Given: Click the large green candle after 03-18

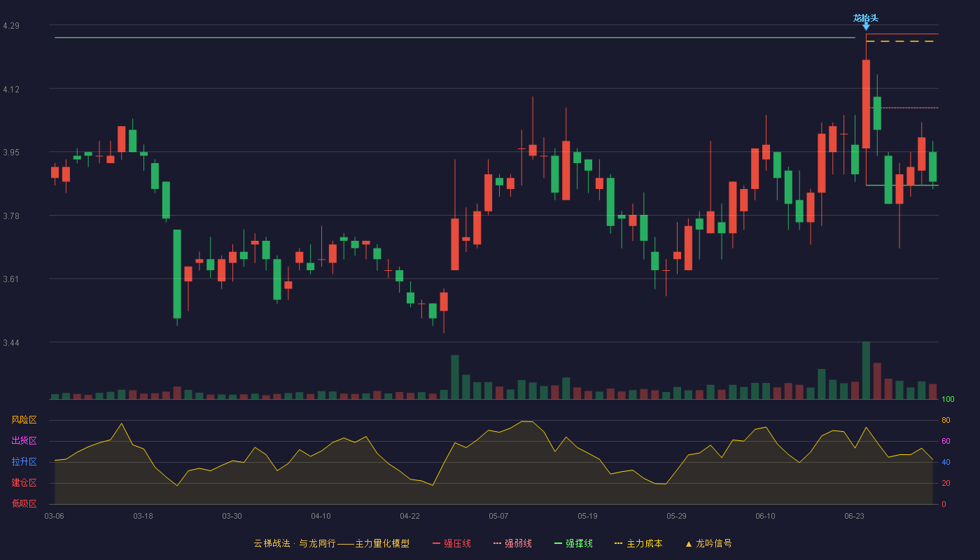Looking at the screenshot, I should [177, 274].
